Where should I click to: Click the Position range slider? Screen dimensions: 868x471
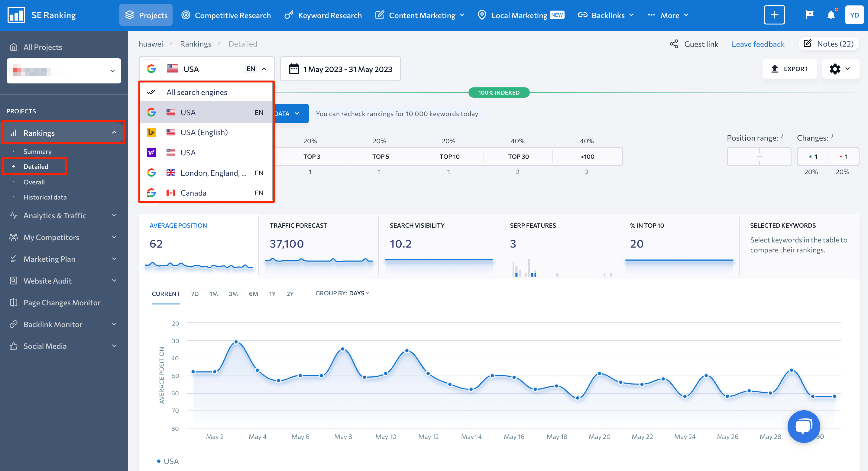click(759, 156)
